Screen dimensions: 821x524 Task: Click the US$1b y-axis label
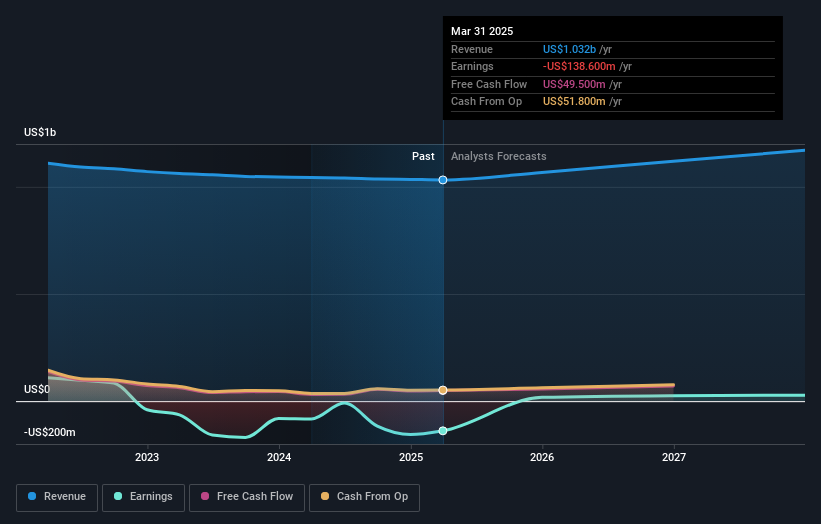[x=40, y=132]
